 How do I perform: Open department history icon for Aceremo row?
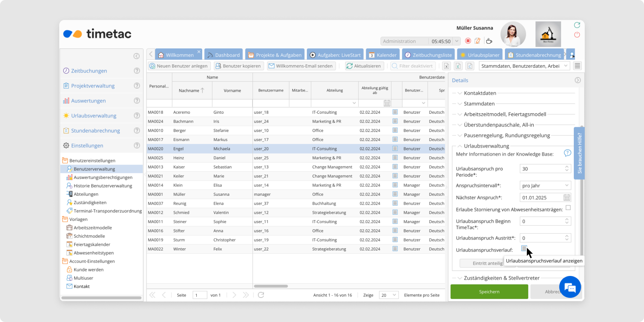click(395, 112)
